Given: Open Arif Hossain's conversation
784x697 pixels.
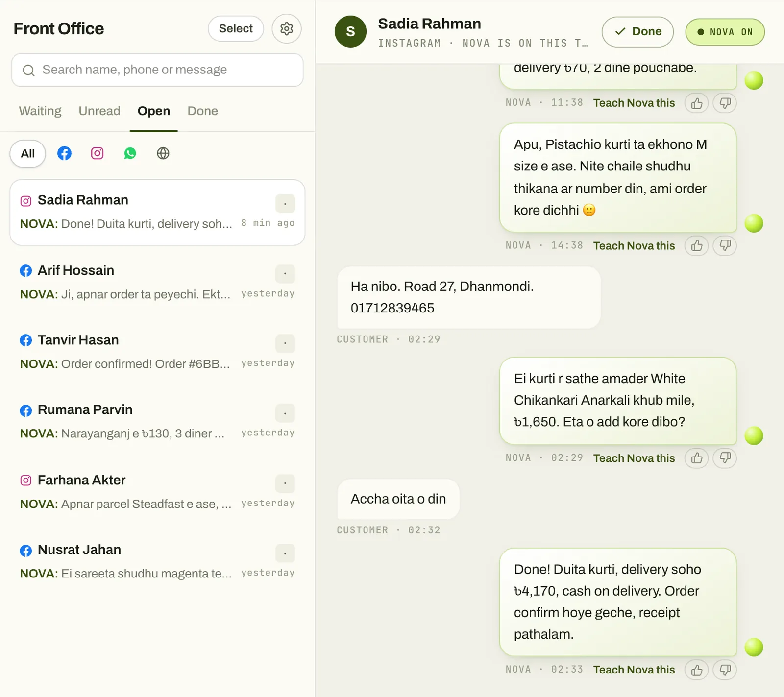Looking at the screenshot, I should coord(157,282).
